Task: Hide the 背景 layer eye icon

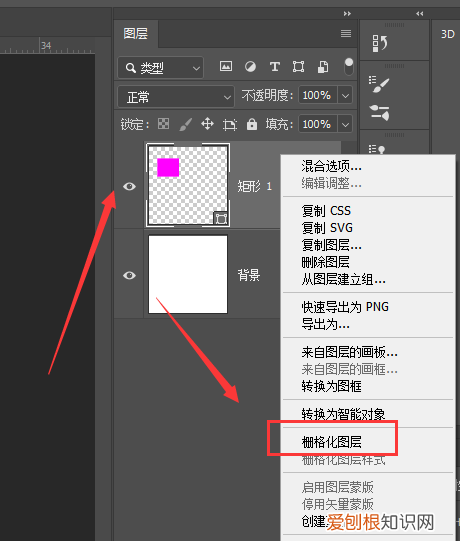Action: pyautogui.click(x=129, y=275)
